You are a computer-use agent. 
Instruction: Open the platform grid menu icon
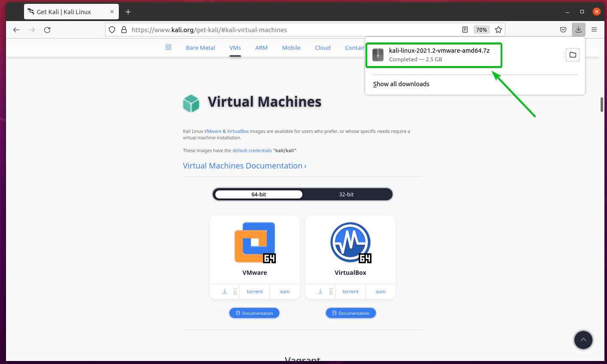(x=168, y=47)
